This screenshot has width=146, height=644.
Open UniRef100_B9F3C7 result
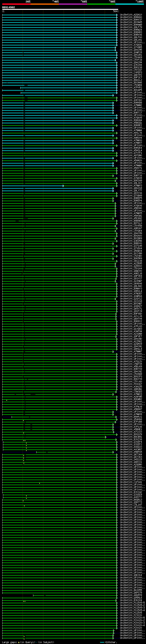tap(131, 77)
